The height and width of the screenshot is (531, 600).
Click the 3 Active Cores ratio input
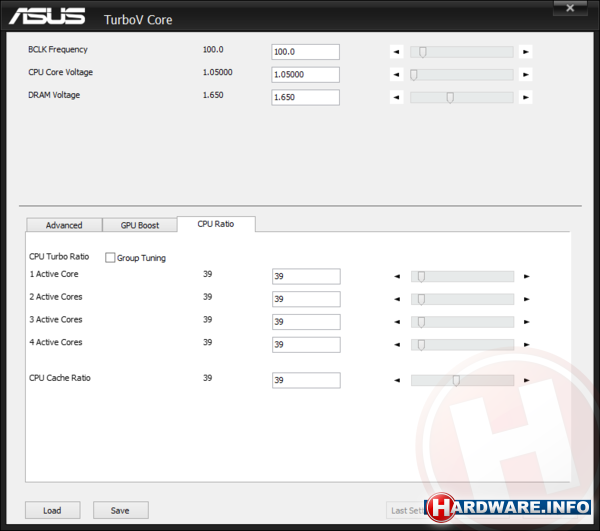pyautogui.click(x=306, y=322)
